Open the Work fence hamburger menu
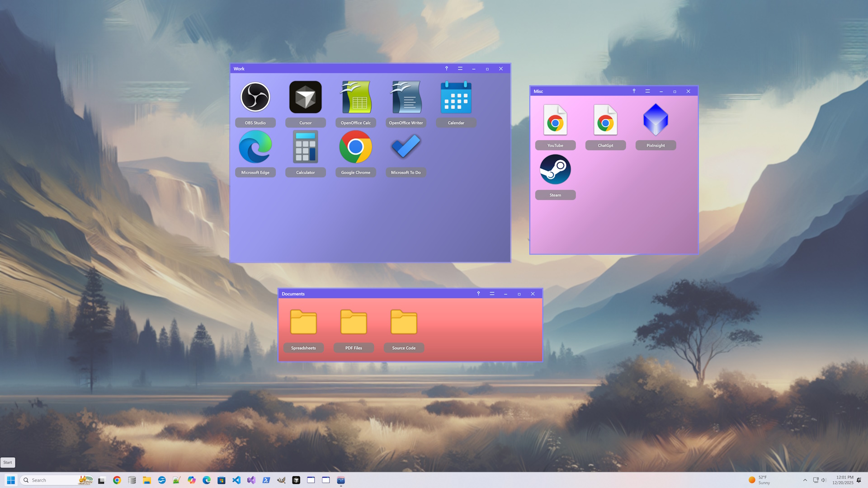868x488 pixels. (x=460, y=68)
